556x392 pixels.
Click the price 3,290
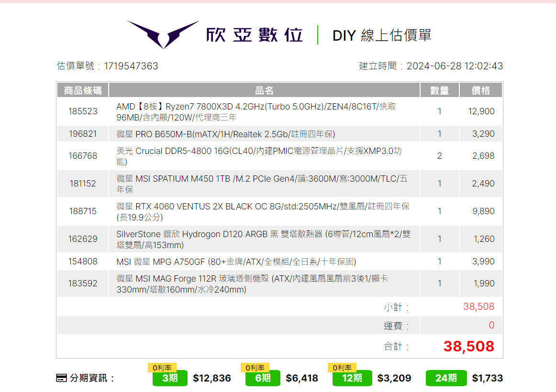click(483, 134)
